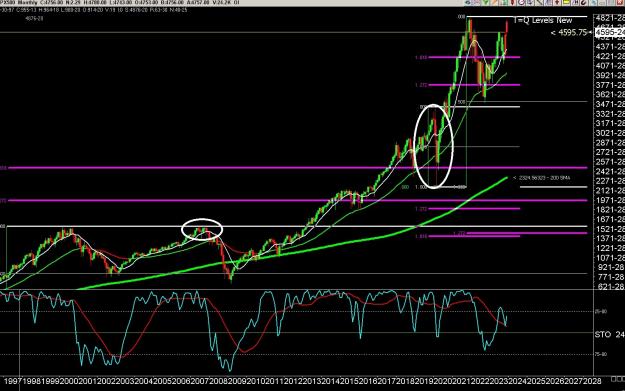This screenshot has height=391, width=625.
Task: Click the 2721-28 price axis label
Action: coord(609,152)
